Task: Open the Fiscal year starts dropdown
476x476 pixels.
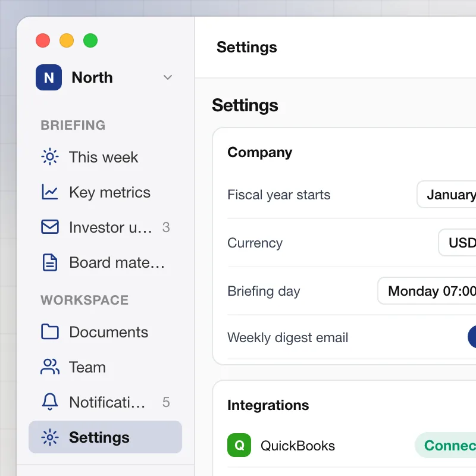Action: pos(446,195)
